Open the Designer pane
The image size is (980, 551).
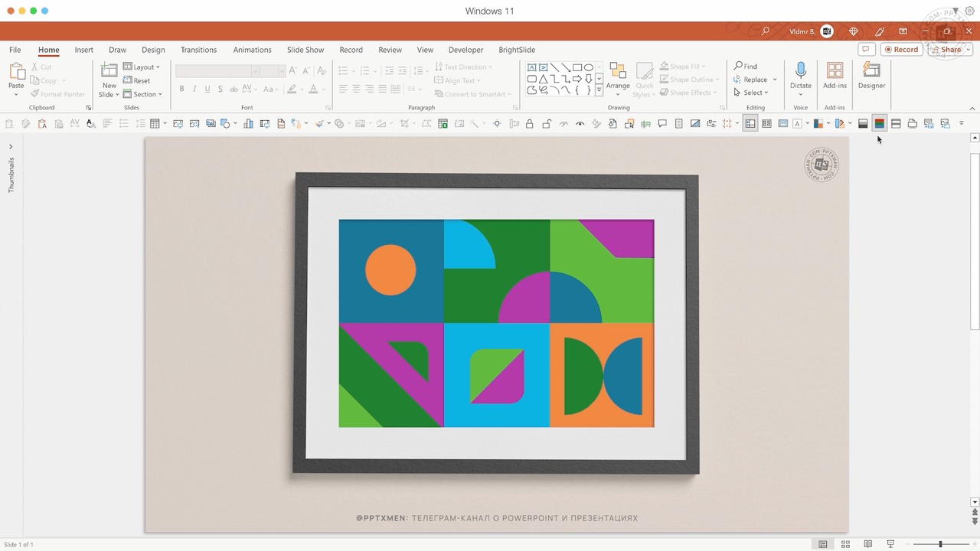pos(871,75)
